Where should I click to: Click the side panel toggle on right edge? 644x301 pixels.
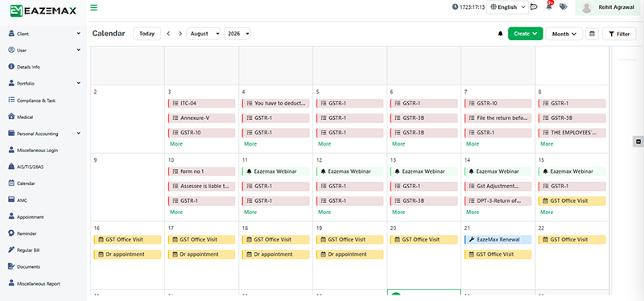pos(638,142)
